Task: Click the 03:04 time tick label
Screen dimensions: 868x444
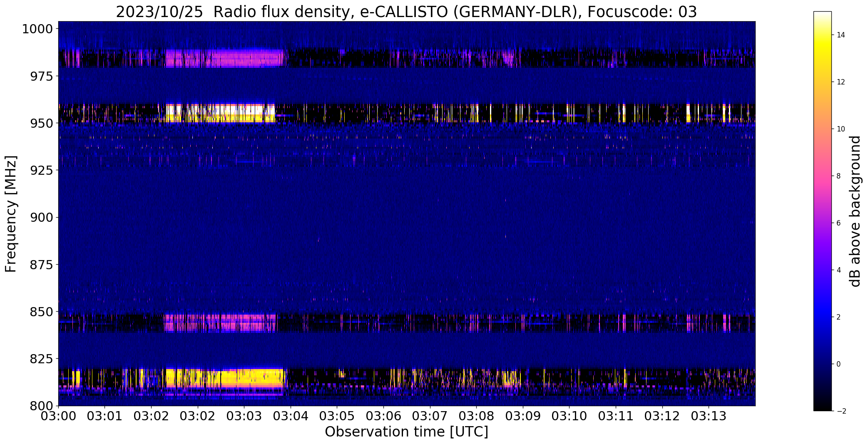Action: (291, 416)
